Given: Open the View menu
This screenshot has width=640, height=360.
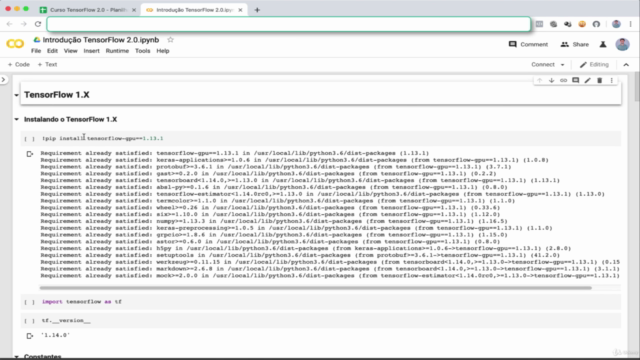Looking at the screenshot, I should pyautogui.click(x=70, y=51).
